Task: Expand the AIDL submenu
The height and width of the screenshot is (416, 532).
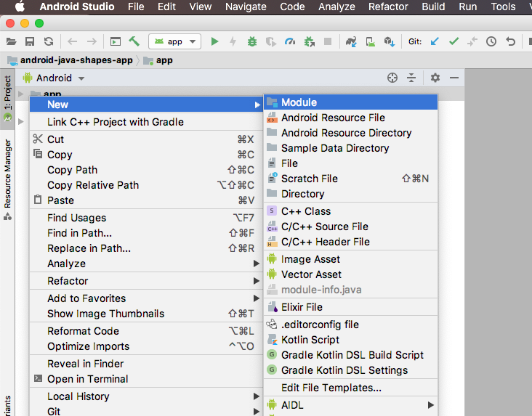Action: pyautogui.click(x=350, y=405)
